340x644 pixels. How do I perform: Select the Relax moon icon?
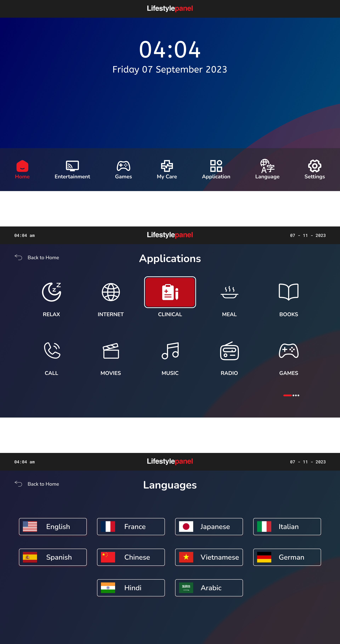click(x=52, y=292)
